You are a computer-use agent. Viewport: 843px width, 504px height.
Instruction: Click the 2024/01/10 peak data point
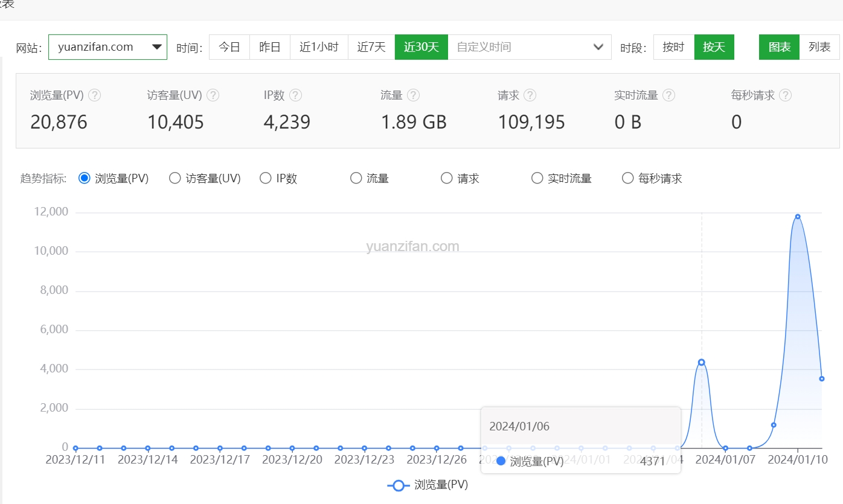(x=798, y=217)
